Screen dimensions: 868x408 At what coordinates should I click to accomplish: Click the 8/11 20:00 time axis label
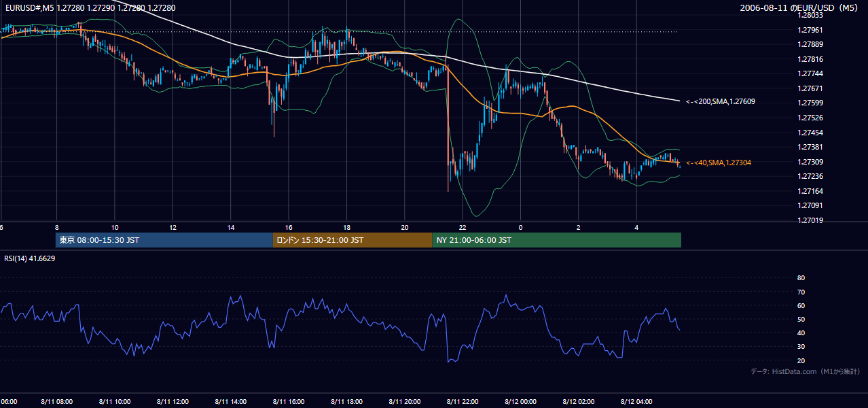pos(405,402)
